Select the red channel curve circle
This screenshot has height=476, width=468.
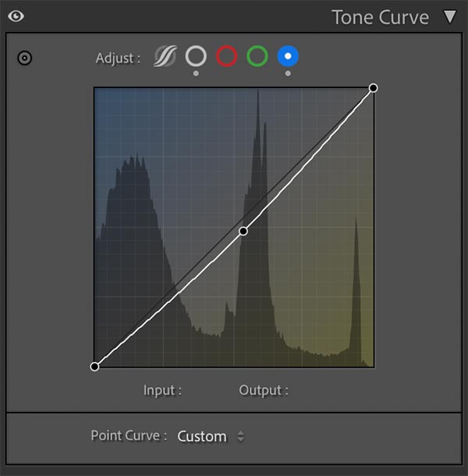226,55
